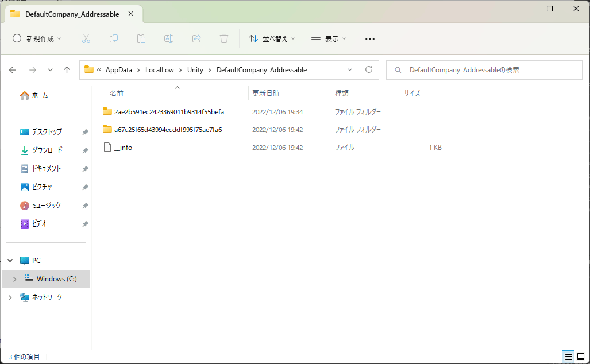590x364 pixels.
Task: Expand the address bar history dropdown
Action: click(x=350, y=69)
